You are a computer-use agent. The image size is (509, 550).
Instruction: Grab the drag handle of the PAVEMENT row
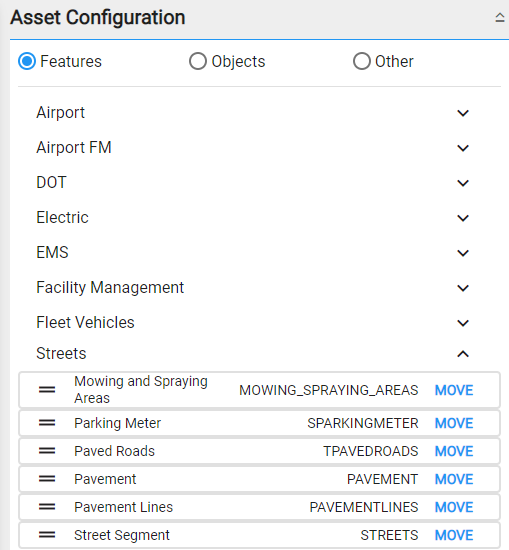(47, 479)
